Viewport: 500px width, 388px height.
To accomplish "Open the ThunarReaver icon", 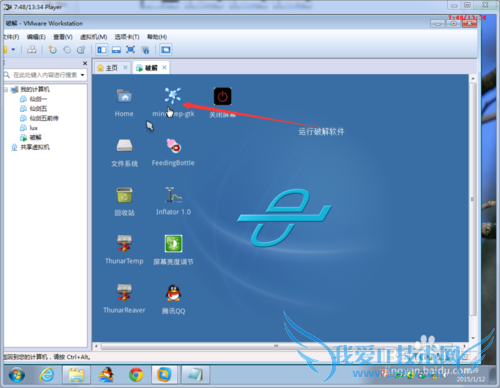I will [x=124, y=293].
